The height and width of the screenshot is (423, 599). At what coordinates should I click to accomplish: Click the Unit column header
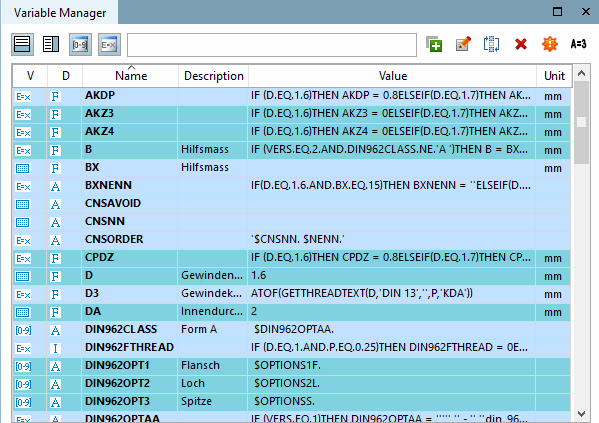tap(554, 76)
